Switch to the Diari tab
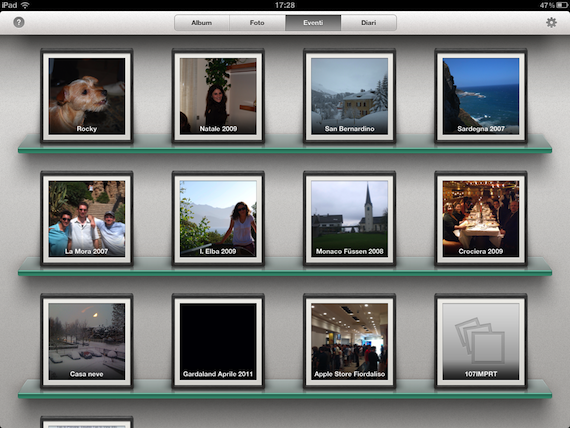The width and height of the screenshot is (570, 428). pyautogui.click(x=369, y=23)
